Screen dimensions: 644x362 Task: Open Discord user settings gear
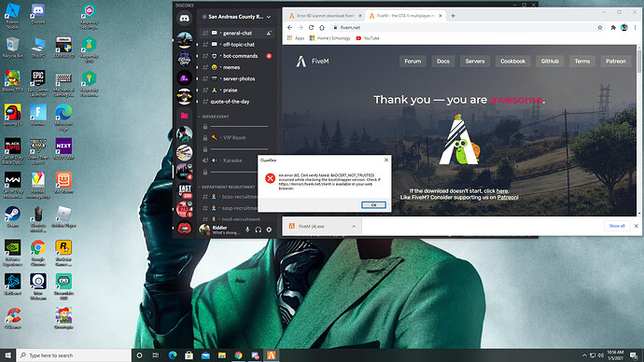[x=269, y=230]
